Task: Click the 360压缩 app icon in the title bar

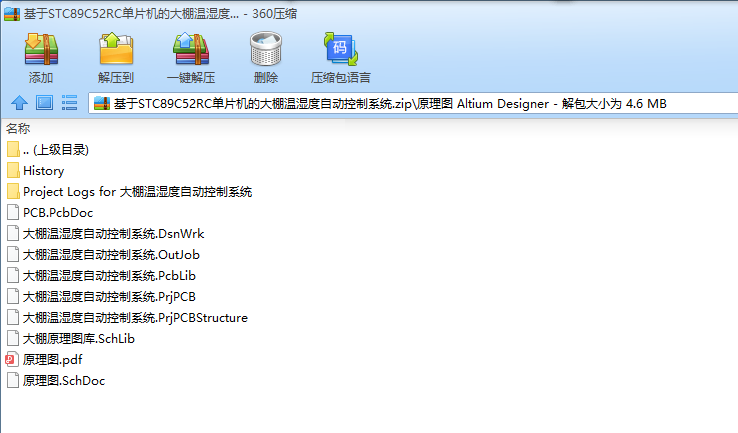Action: point(12,14)
